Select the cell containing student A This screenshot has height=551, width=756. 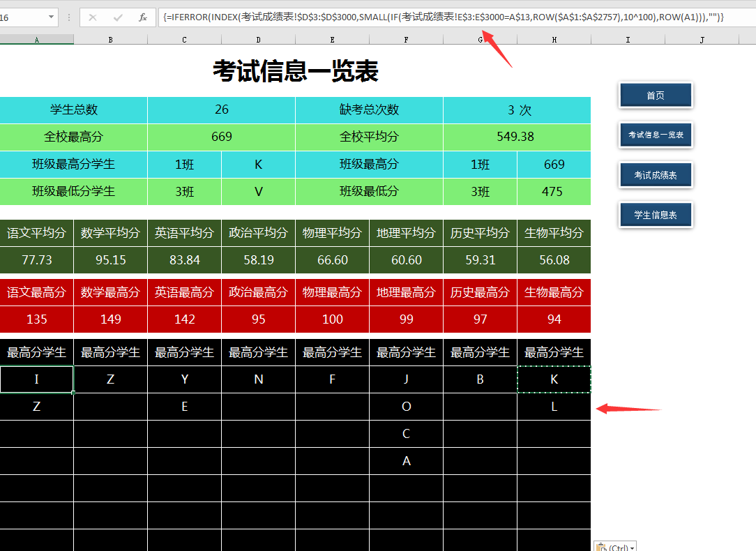(x=407, y=461)
